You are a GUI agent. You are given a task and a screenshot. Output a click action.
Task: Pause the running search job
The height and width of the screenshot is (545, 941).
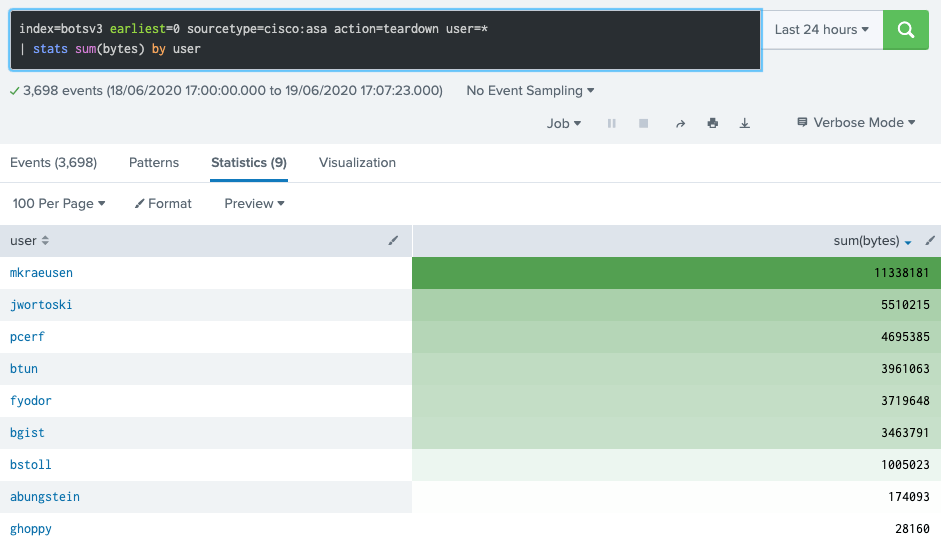click(612, 123)
